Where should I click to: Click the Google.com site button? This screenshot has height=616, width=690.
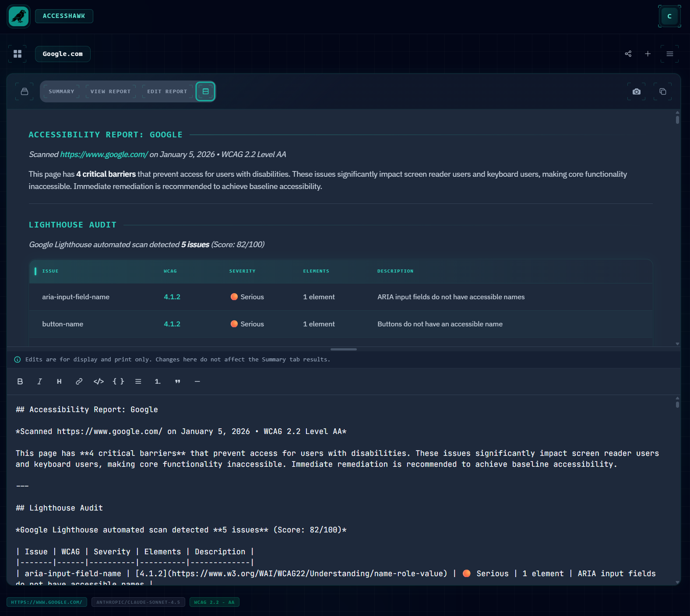(x=63, y=54)
